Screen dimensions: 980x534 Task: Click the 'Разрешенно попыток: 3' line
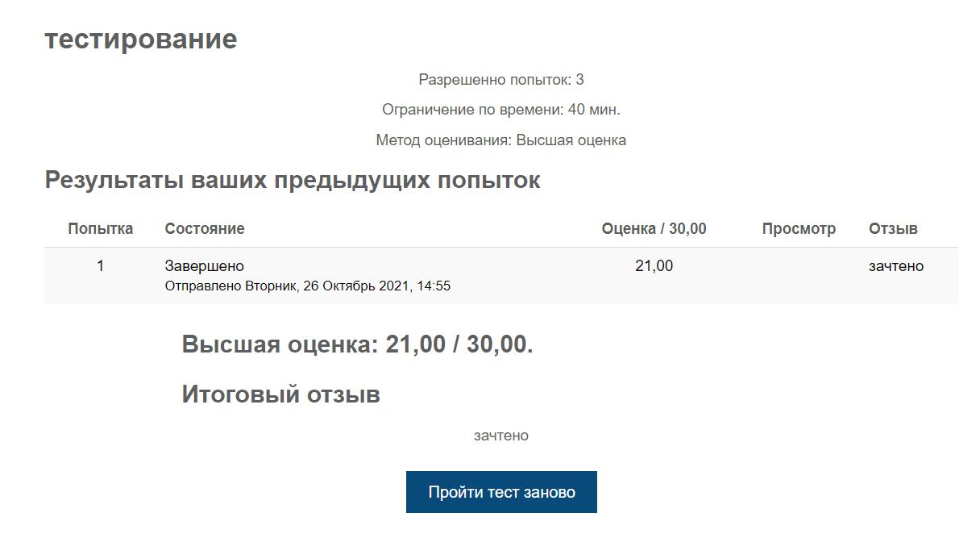[x=501, y=80]
